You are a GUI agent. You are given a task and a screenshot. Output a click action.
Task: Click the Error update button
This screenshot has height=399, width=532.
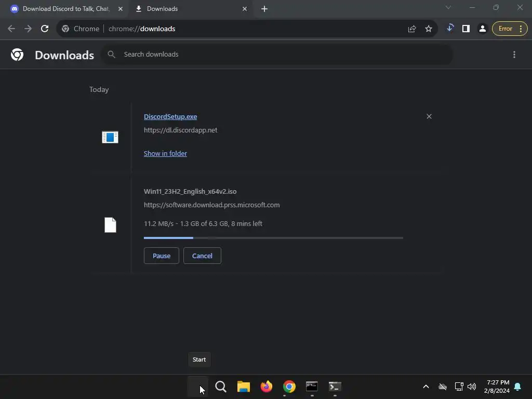[x=510, y=29]
